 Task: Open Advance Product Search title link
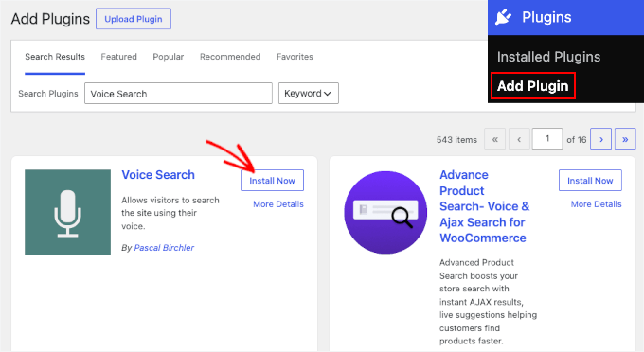coord(485,206)
